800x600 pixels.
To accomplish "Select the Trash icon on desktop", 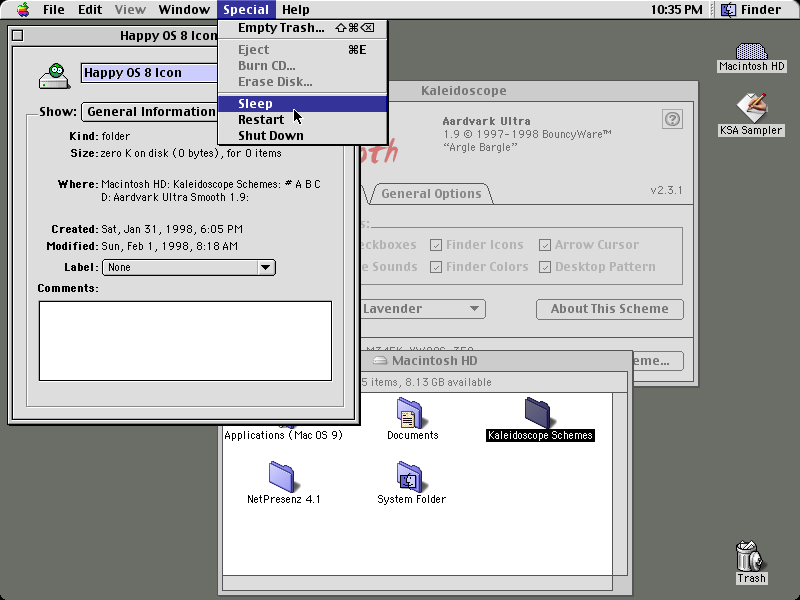I will coord(750,556).
